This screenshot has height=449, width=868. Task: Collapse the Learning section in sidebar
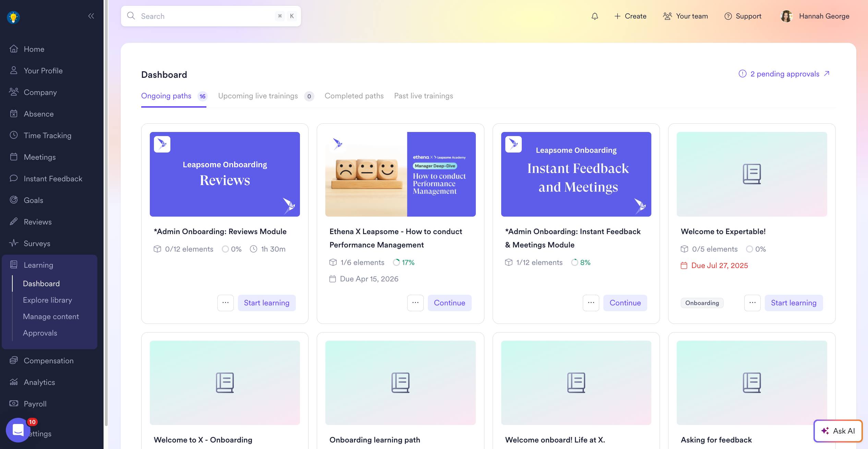(38, 265)
